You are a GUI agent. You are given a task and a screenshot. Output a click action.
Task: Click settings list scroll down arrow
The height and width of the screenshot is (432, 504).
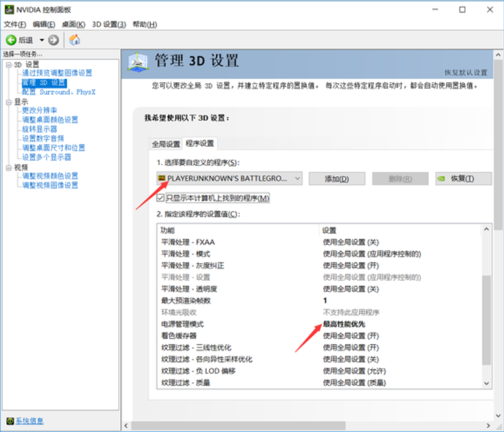487,383
